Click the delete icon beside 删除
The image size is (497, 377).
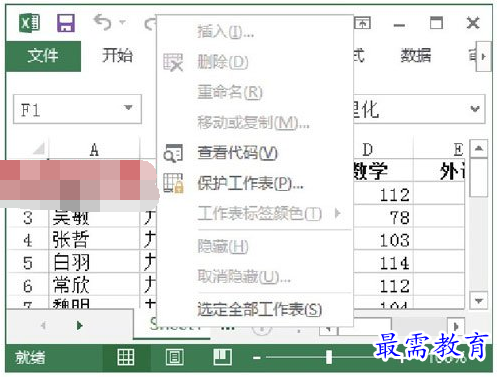pos(173,62)
